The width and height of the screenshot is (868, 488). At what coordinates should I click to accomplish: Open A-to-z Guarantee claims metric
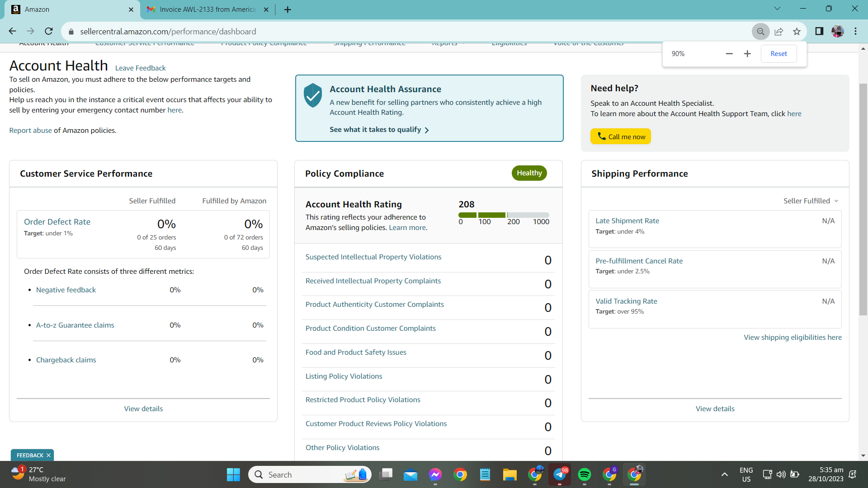click(x=75, y=325)
